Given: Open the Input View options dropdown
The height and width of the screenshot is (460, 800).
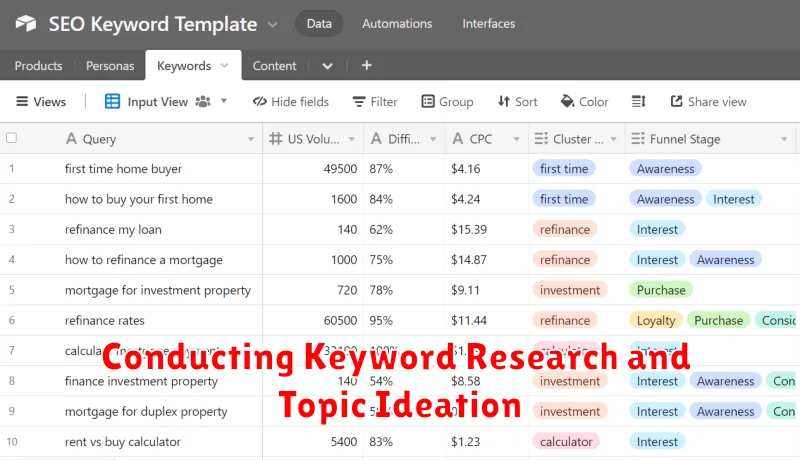Looking at the screenshot, I should [224, 101].
